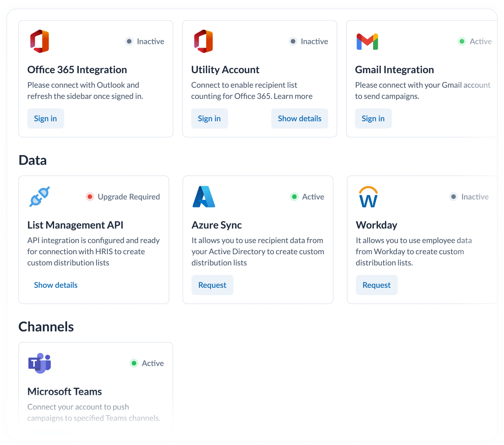This screenshot has width=504, height=445.
Task: Show details for Utility Account
Action: point(300,118)
